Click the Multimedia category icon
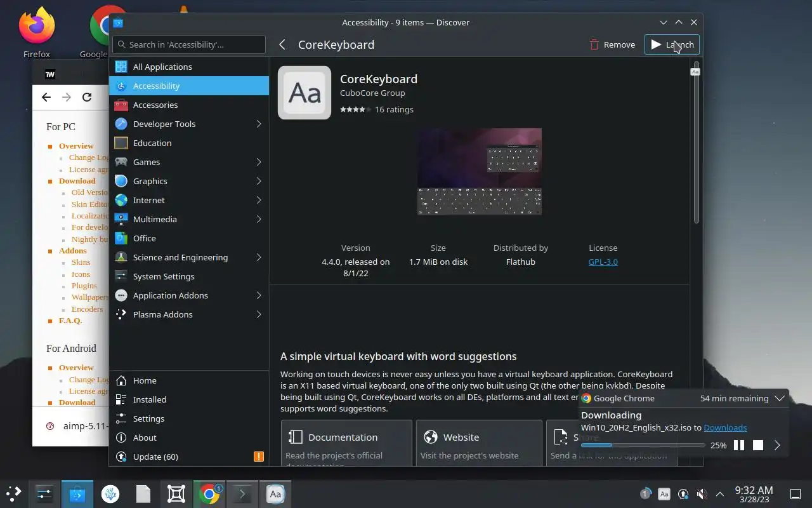The image size is (812, 508). point(121,219)
